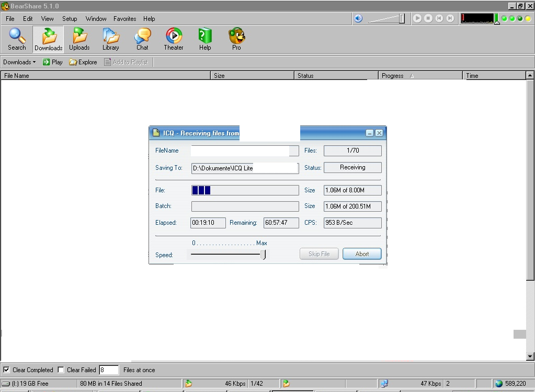
Task: Click the '1/70' Files value
Action: tap(353, 151)
